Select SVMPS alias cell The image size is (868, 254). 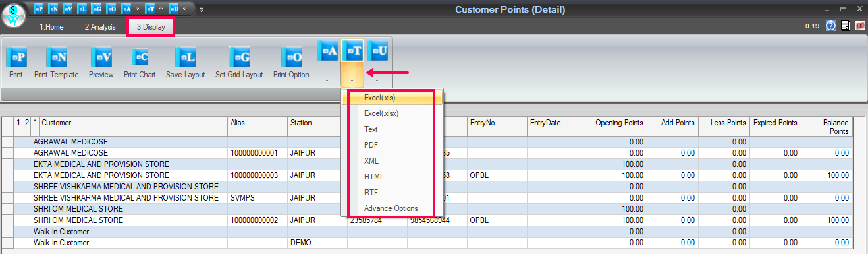[x=258, y=198]
